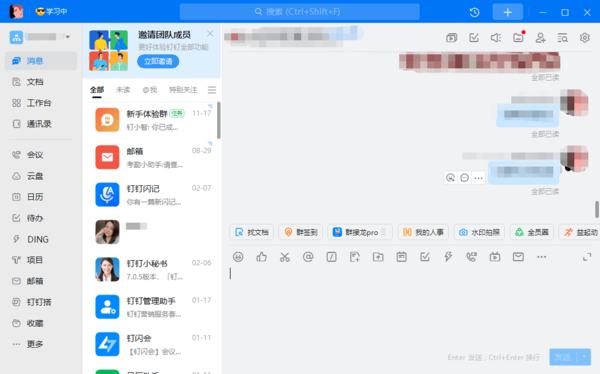
Task: Close the 邀请团队成员 banner
Action: tap(210, 34)
